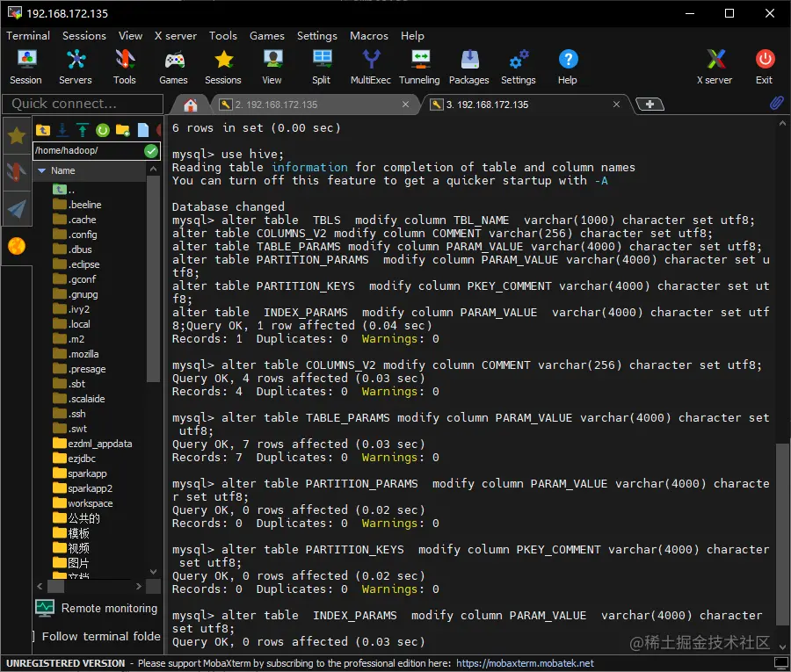Image resolution: width=791 pixels, height=672 pixels.
Task: Create new folder in SFTP browser
Action: pyautogui.click(x=122, y=130)
